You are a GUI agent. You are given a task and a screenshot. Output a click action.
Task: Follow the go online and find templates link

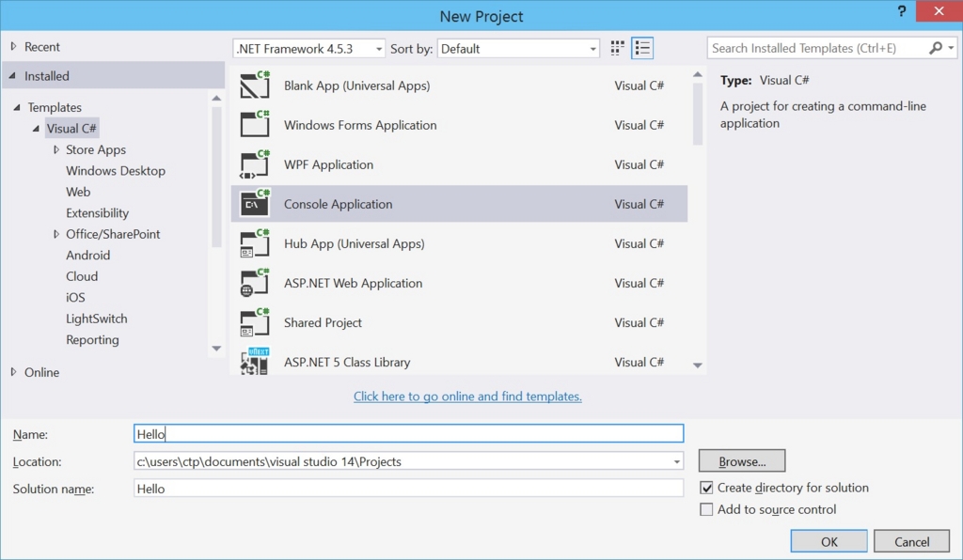pos(467,397)
